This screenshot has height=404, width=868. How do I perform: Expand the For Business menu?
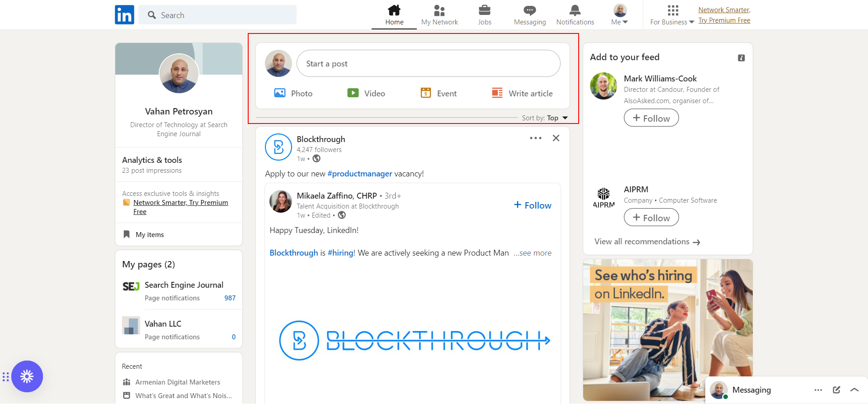point(672,15)
